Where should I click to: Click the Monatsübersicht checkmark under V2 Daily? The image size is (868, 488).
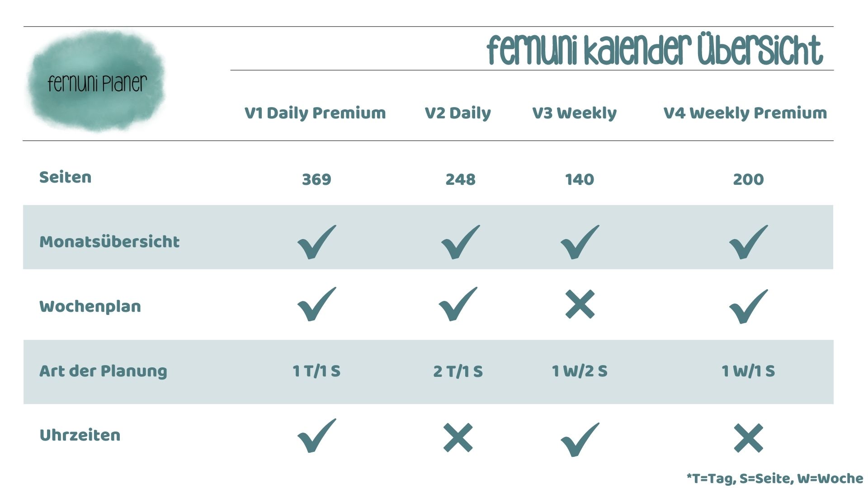tap(460, 242)
